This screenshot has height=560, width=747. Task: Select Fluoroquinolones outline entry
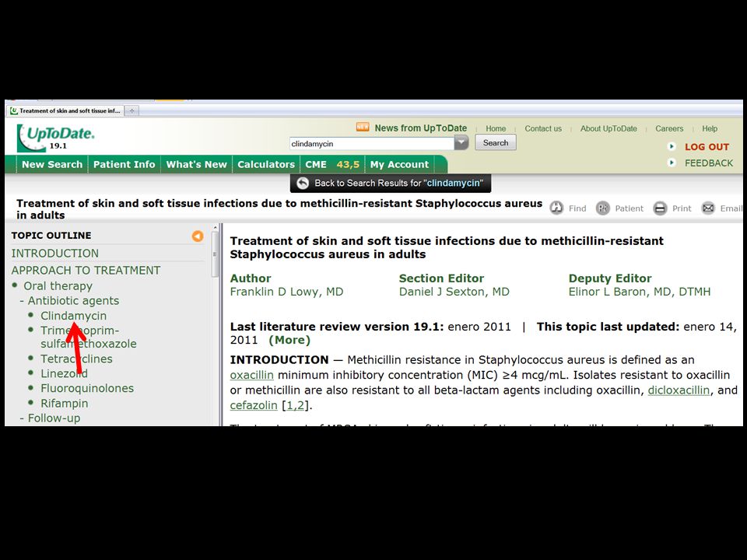point(86,389)
